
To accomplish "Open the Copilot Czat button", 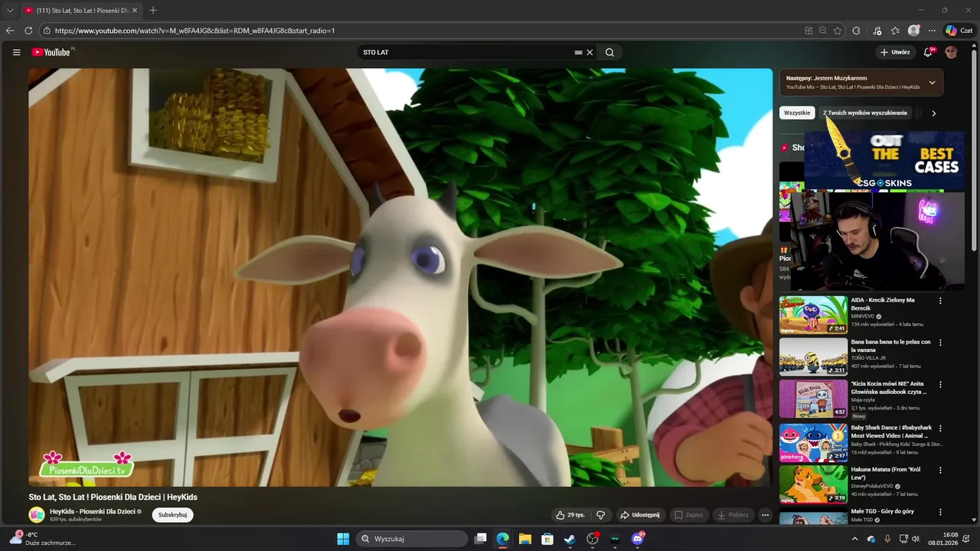I will tap(959, 31).
